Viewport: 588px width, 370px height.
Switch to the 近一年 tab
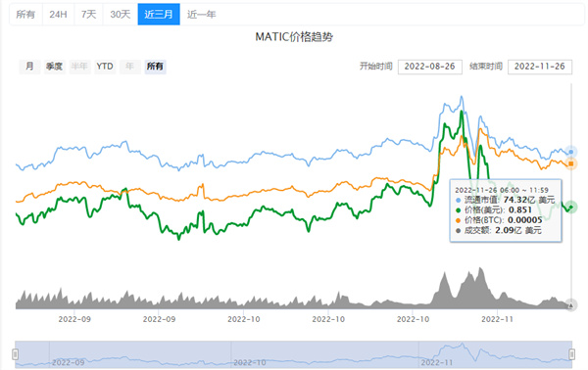click(202, 15)
